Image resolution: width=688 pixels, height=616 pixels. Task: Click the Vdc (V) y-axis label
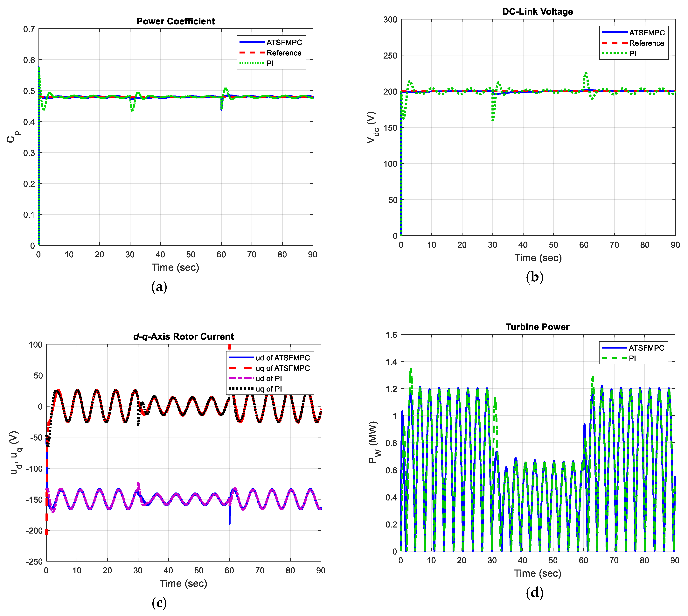[372, 127]
